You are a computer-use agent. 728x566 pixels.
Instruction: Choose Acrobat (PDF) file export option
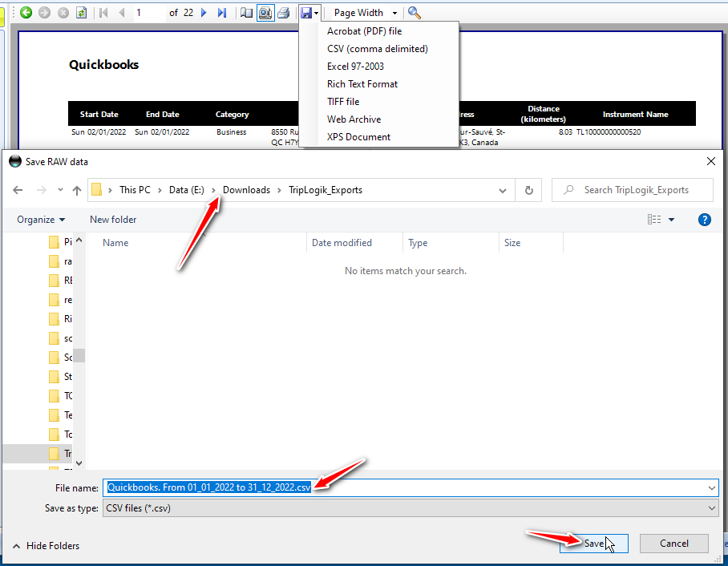365,31
